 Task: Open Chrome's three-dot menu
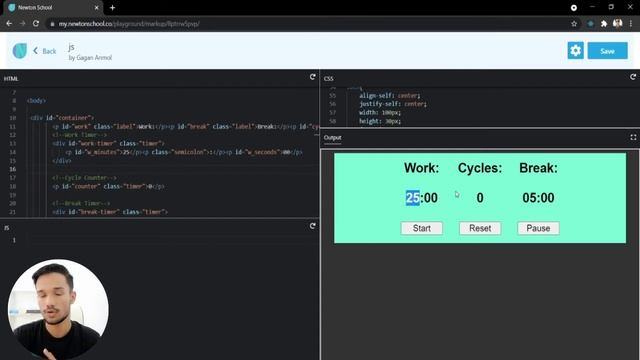click(631, 24)
